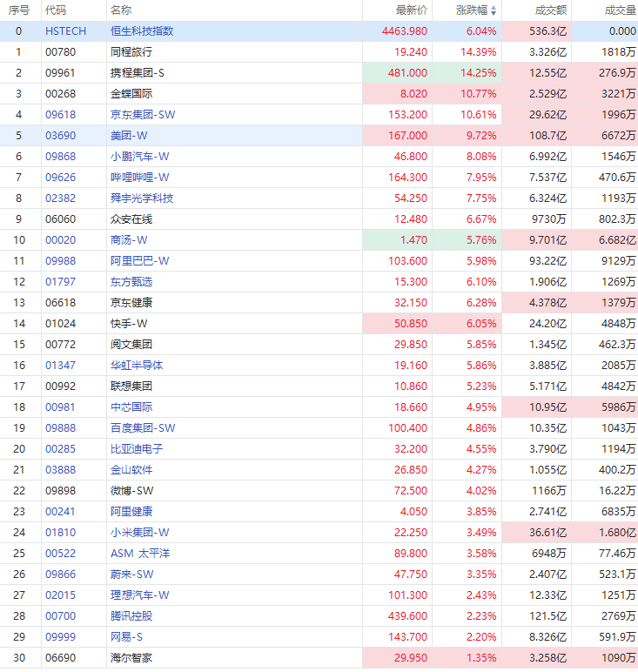Sort by the 成交额 column header
Image resolution: width=638 pixels, height=672 pixels.
(x=551, y=10)
